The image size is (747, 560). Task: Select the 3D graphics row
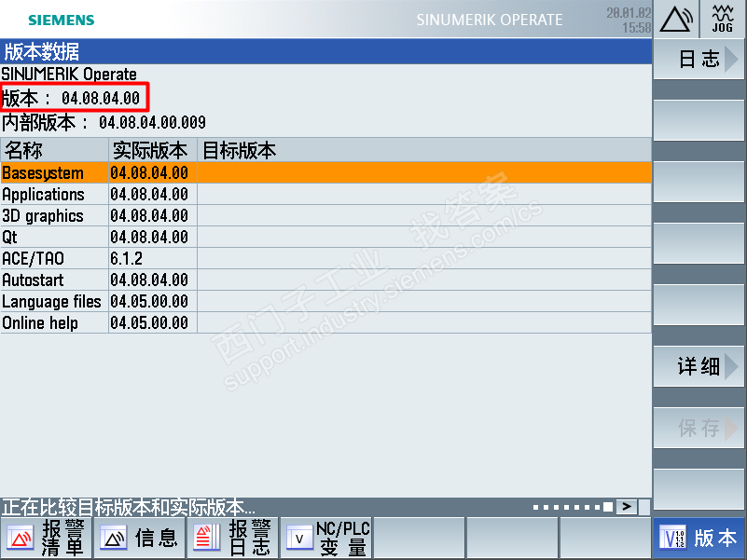(325, 215)
